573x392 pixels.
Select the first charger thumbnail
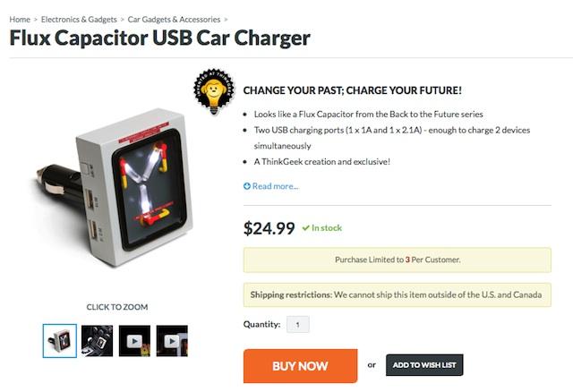(60, 341)
